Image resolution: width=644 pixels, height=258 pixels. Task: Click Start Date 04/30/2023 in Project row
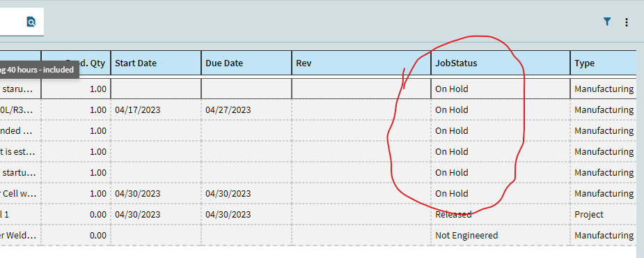coord(156,214)
